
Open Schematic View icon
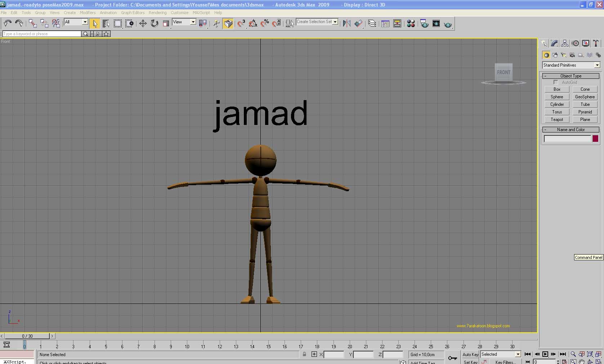397,23
